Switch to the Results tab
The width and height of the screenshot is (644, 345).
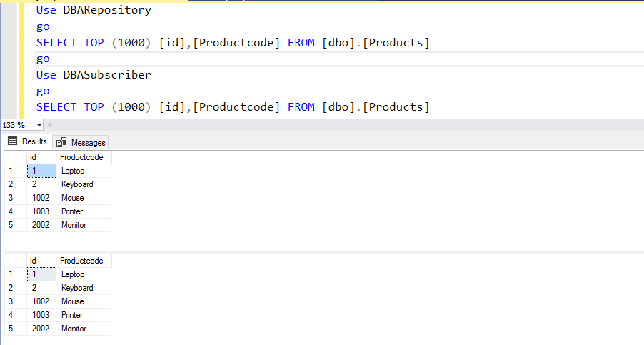(27, 141)
